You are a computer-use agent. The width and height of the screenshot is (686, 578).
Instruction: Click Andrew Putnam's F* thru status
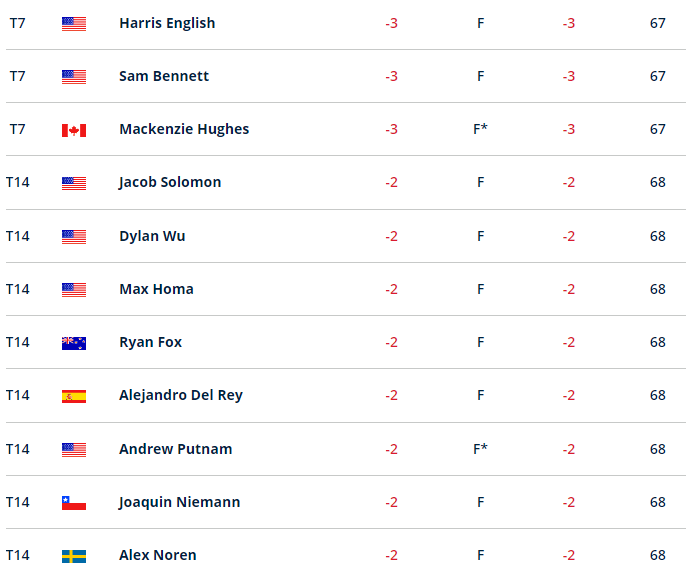[x=480, y=449]
